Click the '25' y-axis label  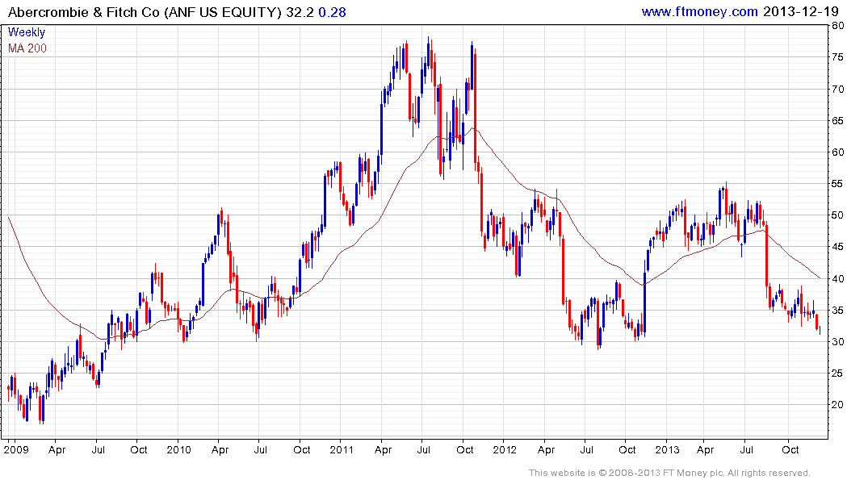pyautogui.click(x=837, y=373)
